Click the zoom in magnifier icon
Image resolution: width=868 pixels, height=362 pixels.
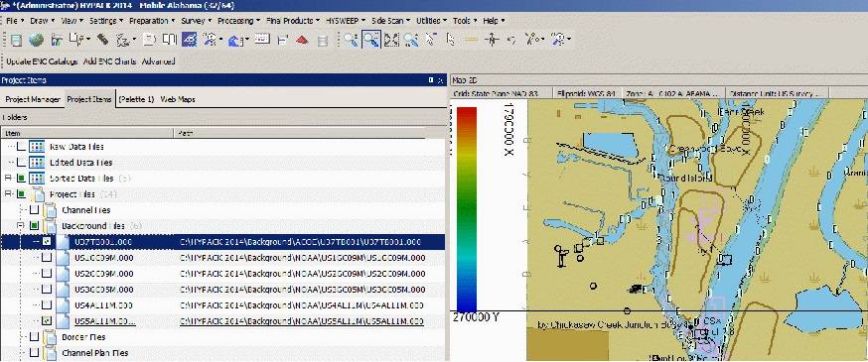coord(351,40)
